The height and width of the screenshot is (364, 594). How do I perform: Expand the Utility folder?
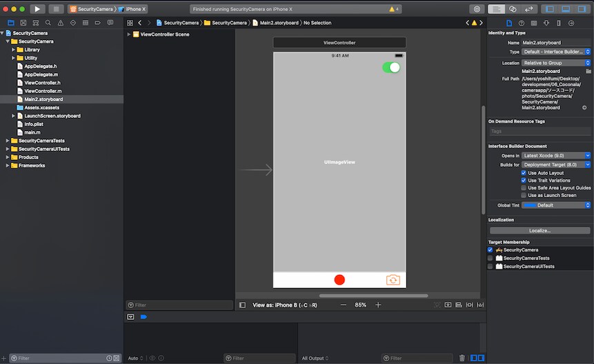click(x=13, y=58)
